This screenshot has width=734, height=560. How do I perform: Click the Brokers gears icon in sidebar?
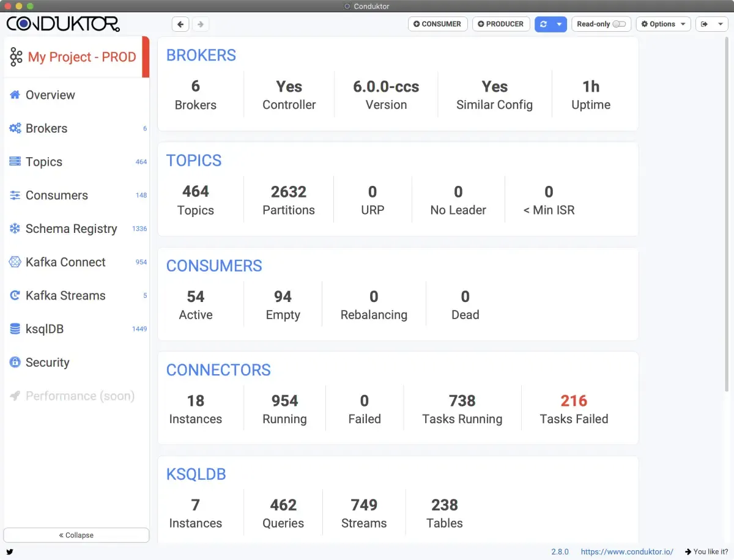(x=15, y=128)
